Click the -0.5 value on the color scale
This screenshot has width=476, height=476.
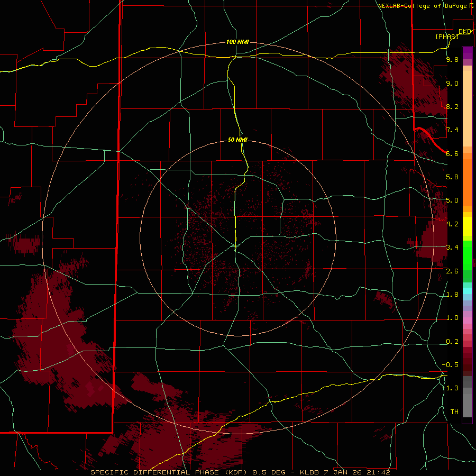[450, 364]
